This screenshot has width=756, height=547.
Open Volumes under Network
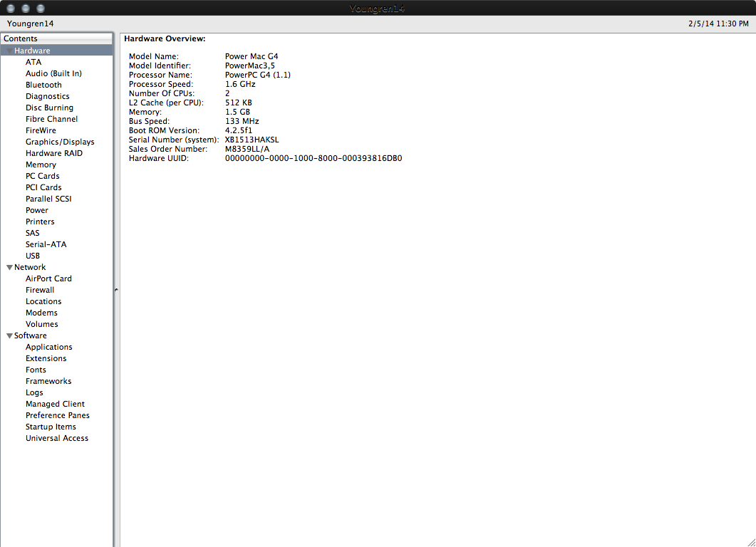(x=41, y=324)
